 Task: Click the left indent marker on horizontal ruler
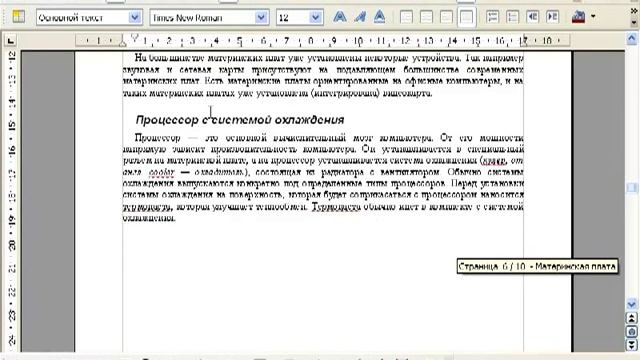(x=122, y=43)
